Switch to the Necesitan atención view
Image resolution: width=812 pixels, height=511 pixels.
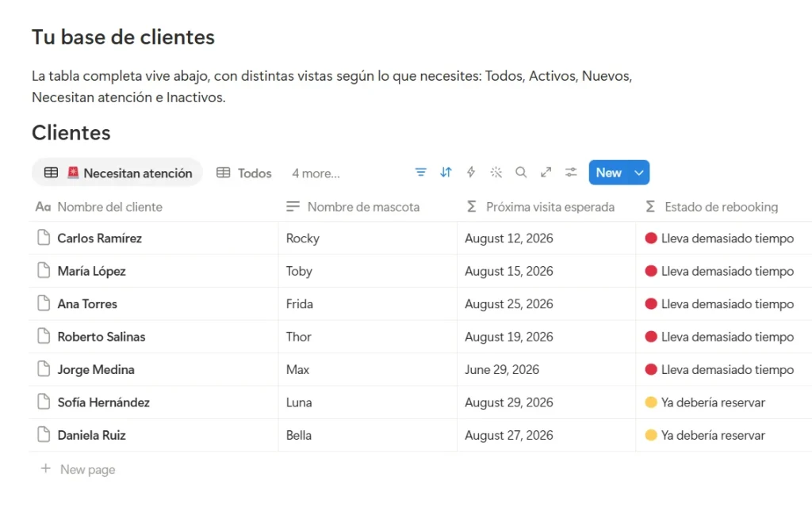(x=117, y=173)
